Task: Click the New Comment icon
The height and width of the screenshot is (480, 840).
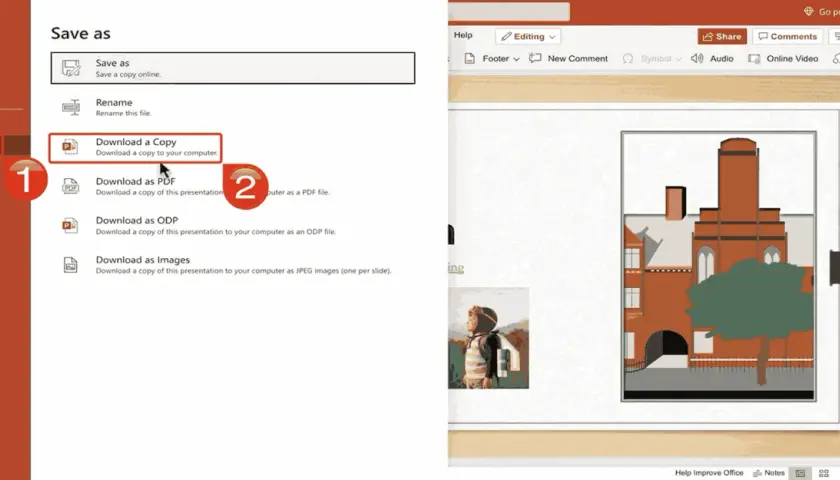Action: click(535, 58)
